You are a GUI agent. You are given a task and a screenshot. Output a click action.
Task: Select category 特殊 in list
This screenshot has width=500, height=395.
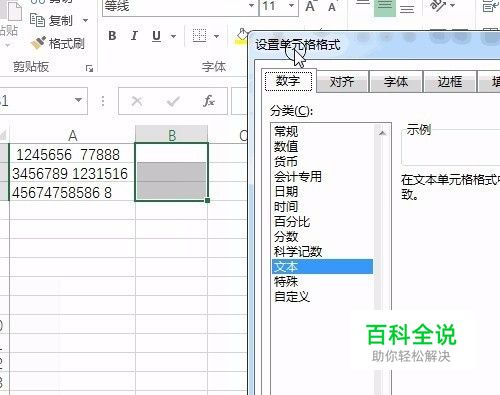322,281
